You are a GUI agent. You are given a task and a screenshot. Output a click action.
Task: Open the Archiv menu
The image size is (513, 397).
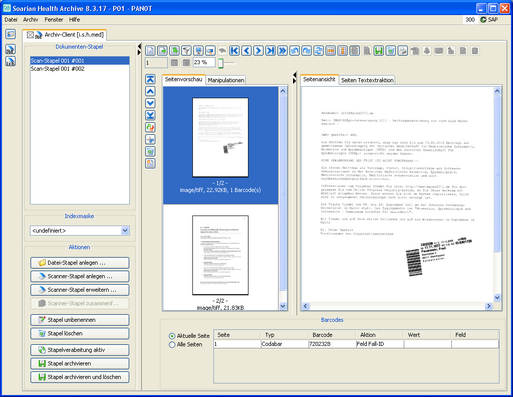tap(31, 20)
